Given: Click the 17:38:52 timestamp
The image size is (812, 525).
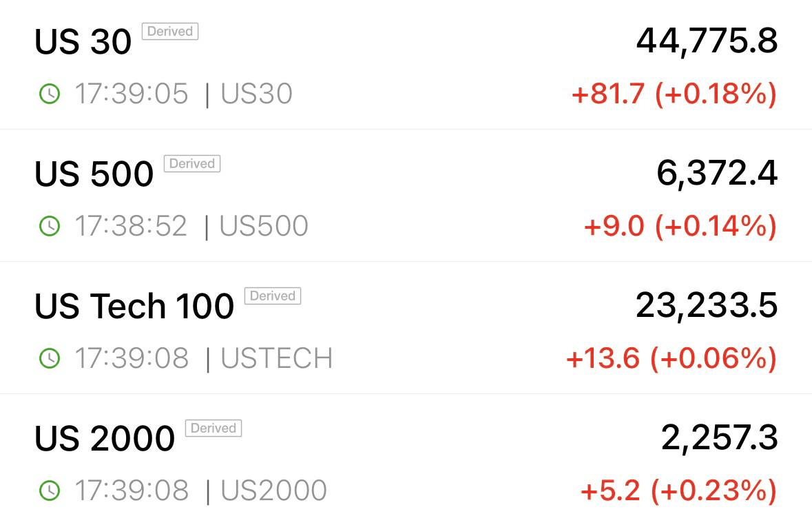Looking at the screenshot, I should pos(130,226).
